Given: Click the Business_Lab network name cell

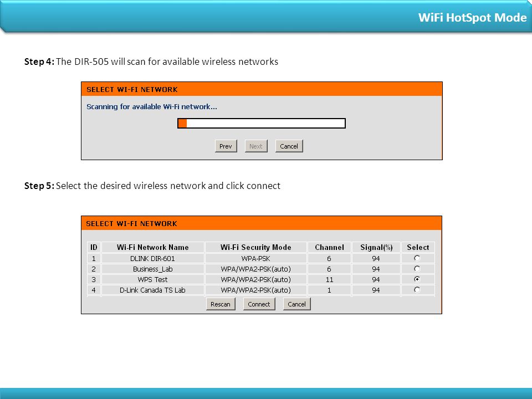Looking at the screenshot, I should pyautogui.click(x=153, y=269).
